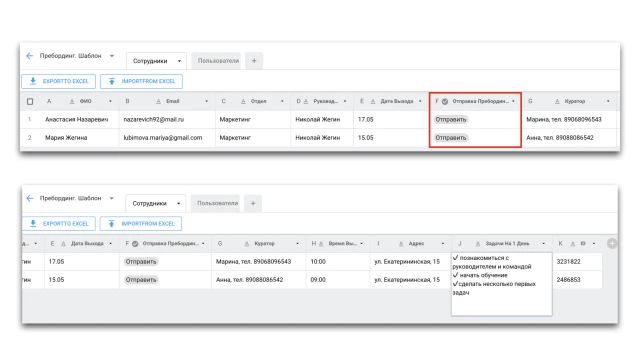Select the time cell 10:00
Image resolution: width=640 pixels, height=360 pixels.
tap(338, 262)
